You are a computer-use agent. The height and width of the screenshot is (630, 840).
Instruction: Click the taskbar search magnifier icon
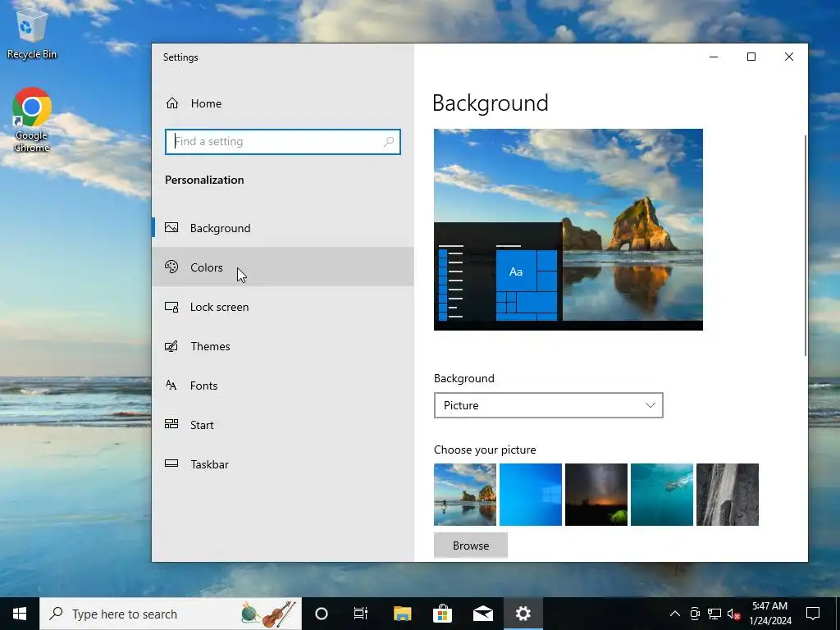(56, 614)
